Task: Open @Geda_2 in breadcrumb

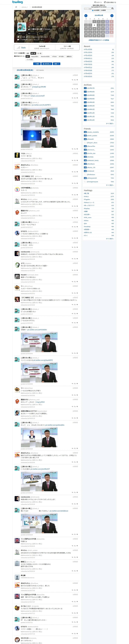Action: point(25,7)
